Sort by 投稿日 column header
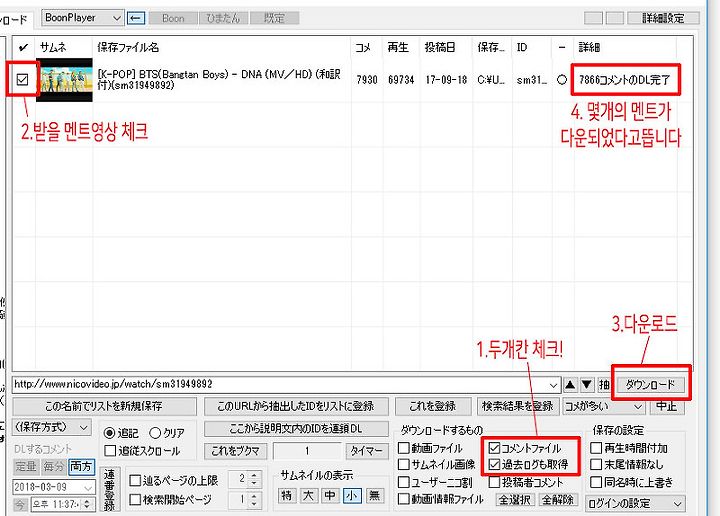 [445, 47]
